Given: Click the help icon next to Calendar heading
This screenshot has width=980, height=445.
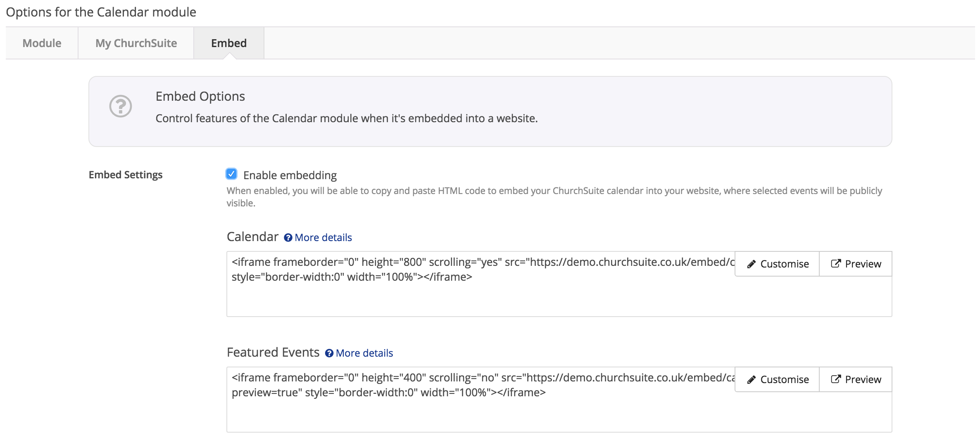Looking at the screenshot, I should point(288,238).
